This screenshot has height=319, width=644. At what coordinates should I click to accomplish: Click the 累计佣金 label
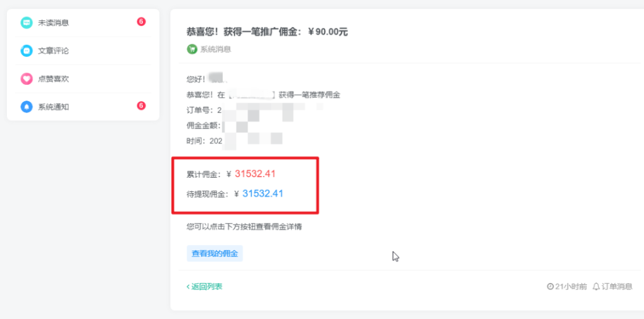pos(204,174)
